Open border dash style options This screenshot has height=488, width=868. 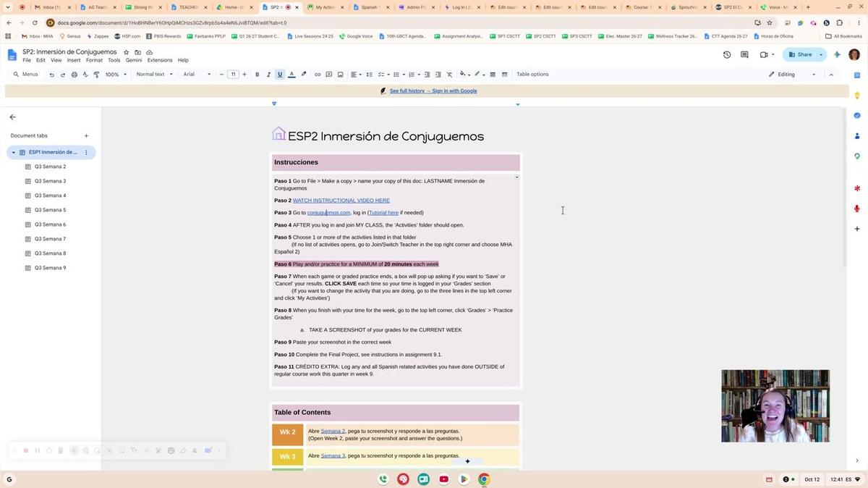(505, 75)
